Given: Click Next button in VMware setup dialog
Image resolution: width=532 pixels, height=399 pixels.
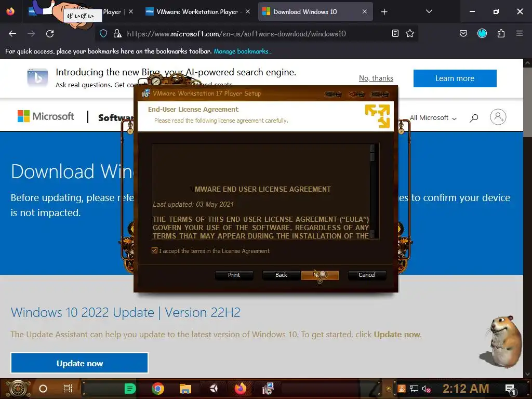Looking at the screenshot, I should click(x=320, y=275).
